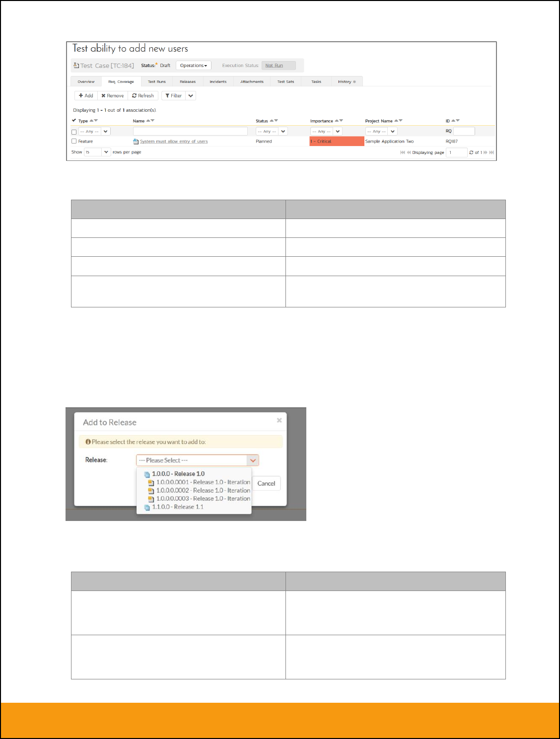Screen dimensions: 560x739
Task: Click the pagination refresh icon
Action: click(471, 152)
